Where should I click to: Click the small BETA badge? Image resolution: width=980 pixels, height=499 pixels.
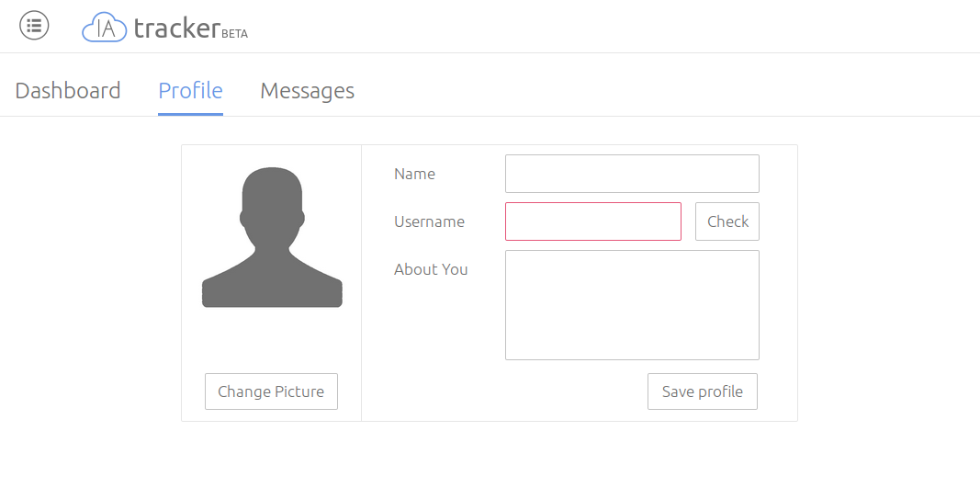tap(235, 34)
